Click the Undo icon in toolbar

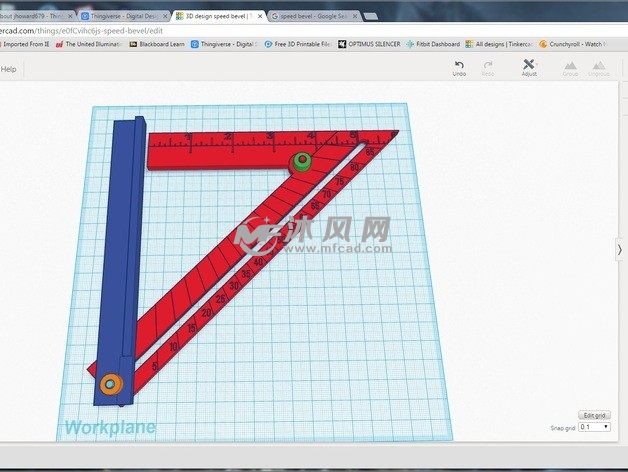[459, 66]
